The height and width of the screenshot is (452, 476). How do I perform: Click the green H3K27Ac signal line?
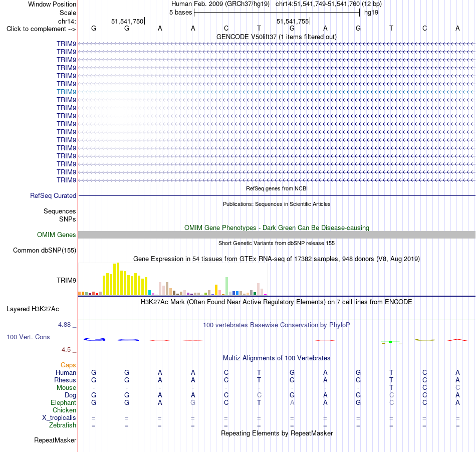[277, 320]
